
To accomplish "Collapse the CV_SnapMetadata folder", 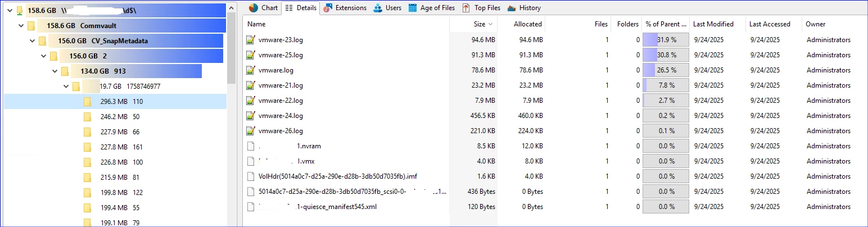I will click(x=31, y=41).
